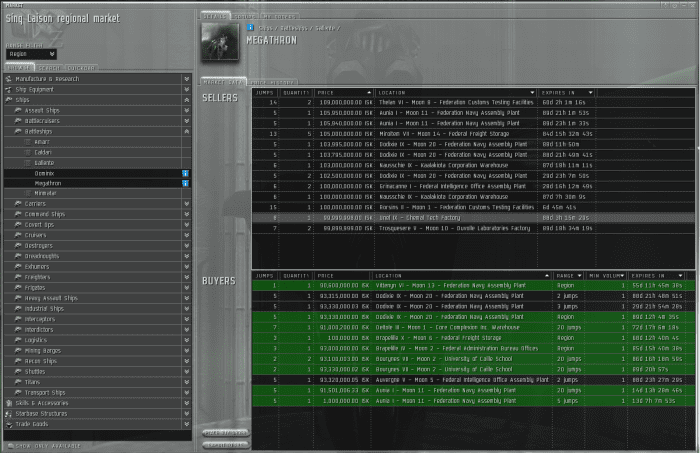Sort buyers by Range column header

(x=566, y=274)
